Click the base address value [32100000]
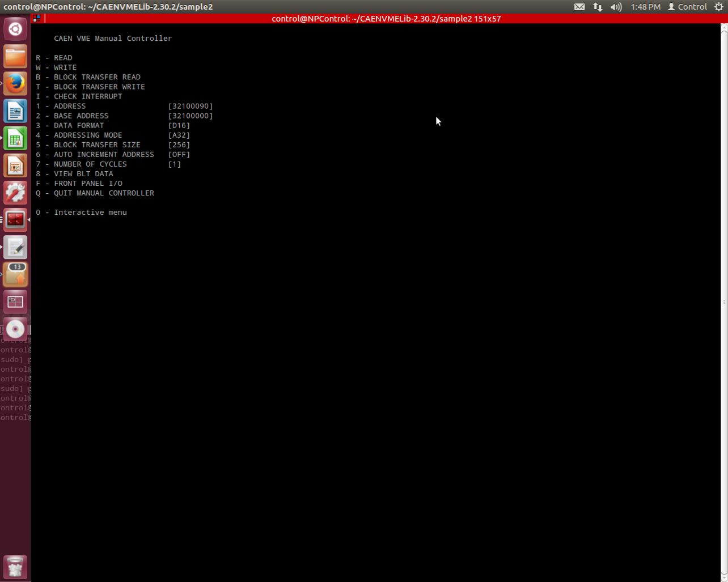This screenshot has width=728, height=582. point(191,116)
